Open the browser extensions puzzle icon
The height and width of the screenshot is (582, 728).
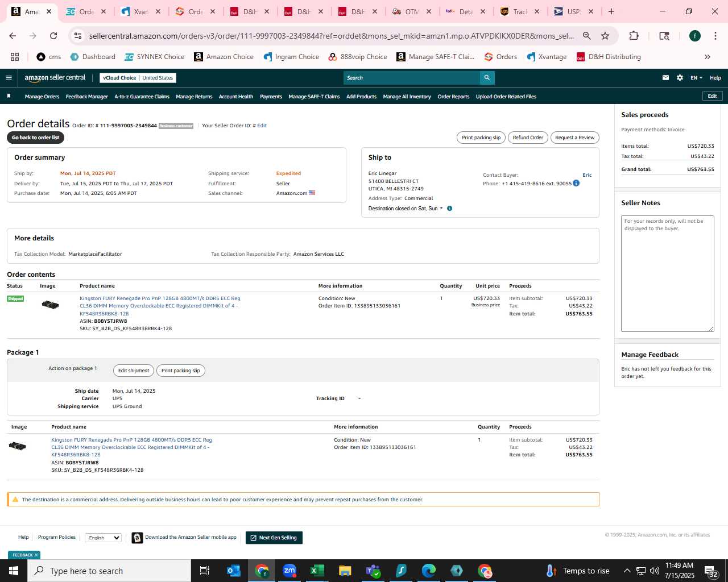(x=634, y=36)
